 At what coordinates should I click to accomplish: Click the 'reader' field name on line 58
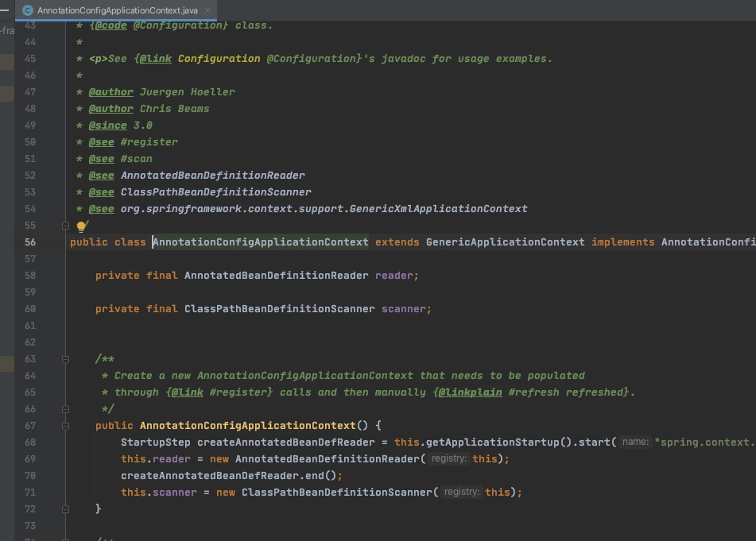pyautogui.click(x=394, y=276)
